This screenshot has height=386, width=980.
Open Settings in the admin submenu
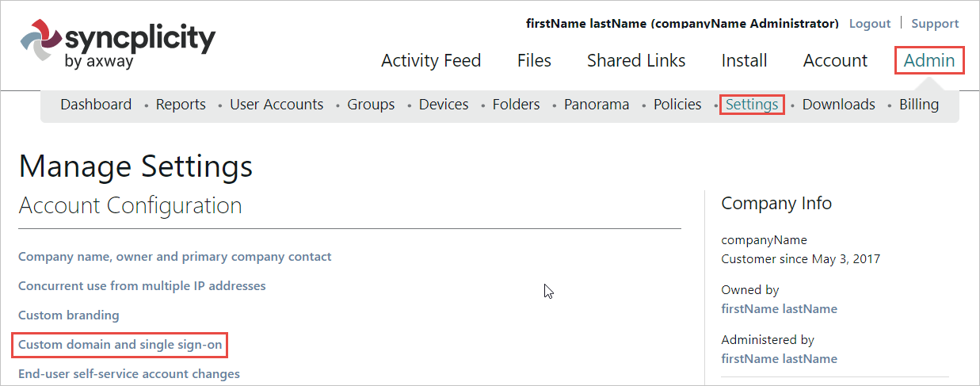pos(752,105)
